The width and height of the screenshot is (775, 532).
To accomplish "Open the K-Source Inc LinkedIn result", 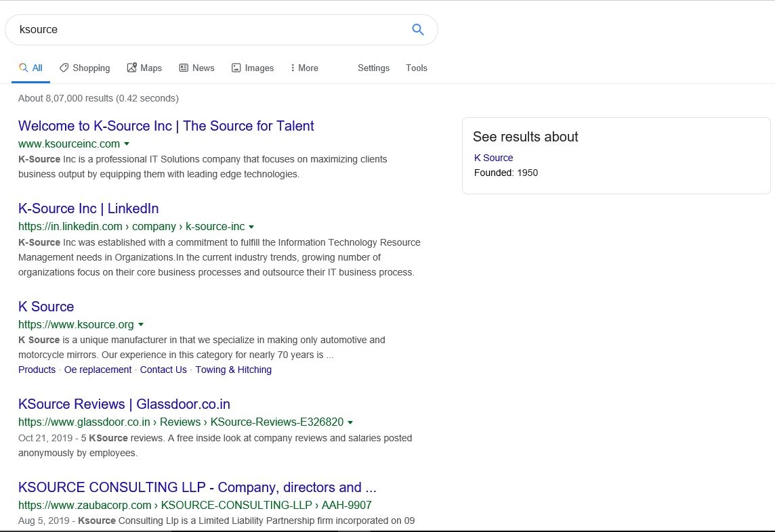I will (x=89, y=208).
